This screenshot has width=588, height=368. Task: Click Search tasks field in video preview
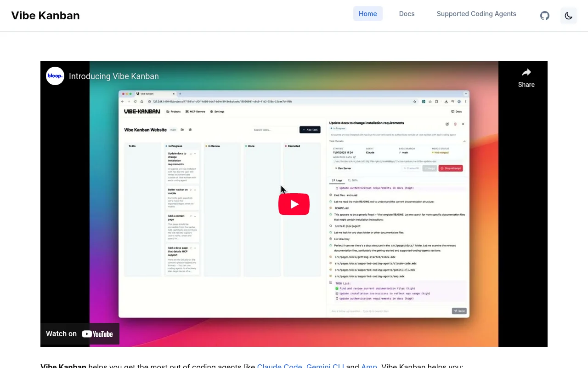coord(275,130)
